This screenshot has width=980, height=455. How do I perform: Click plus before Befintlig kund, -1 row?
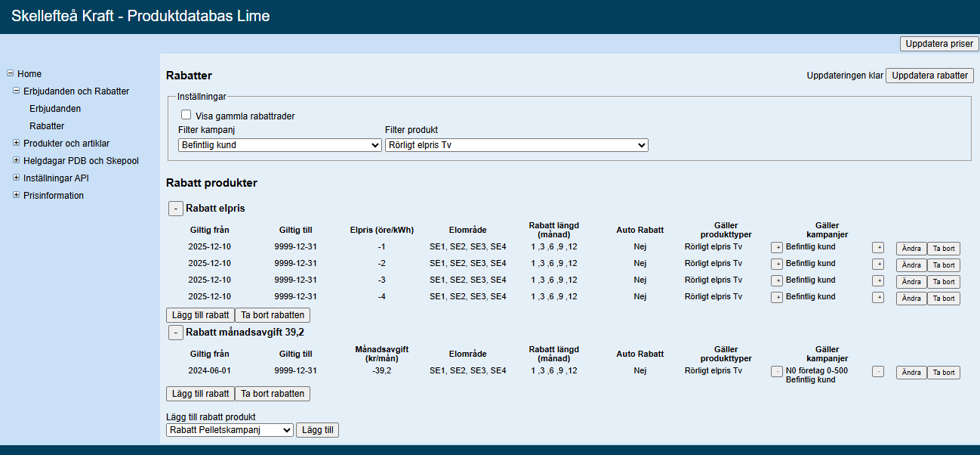tap(776, 247)
